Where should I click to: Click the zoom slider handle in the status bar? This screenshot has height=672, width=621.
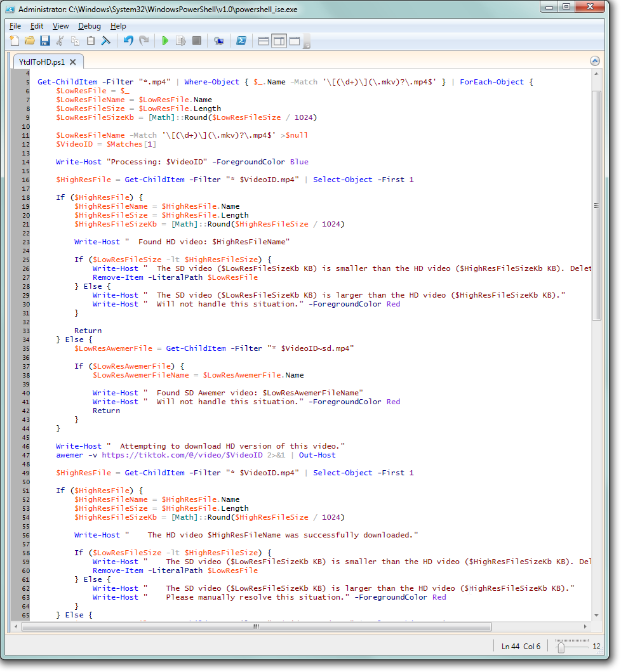click(561, 648)
